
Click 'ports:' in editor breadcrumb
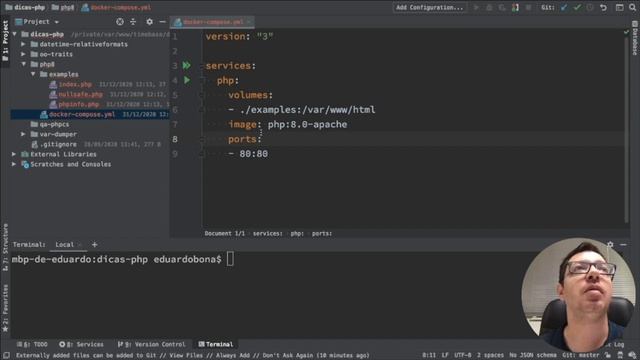(322, 233)
